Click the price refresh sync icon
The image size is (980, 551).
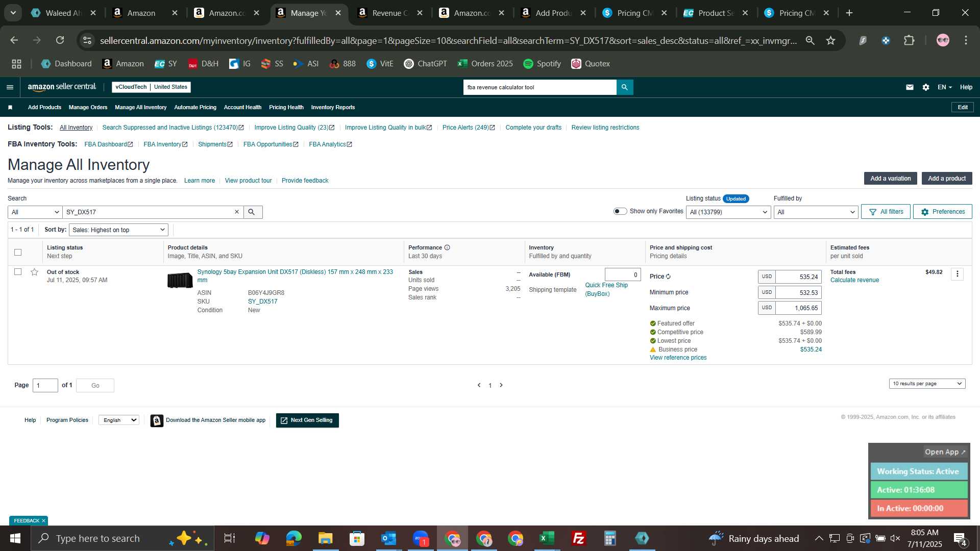668,277
